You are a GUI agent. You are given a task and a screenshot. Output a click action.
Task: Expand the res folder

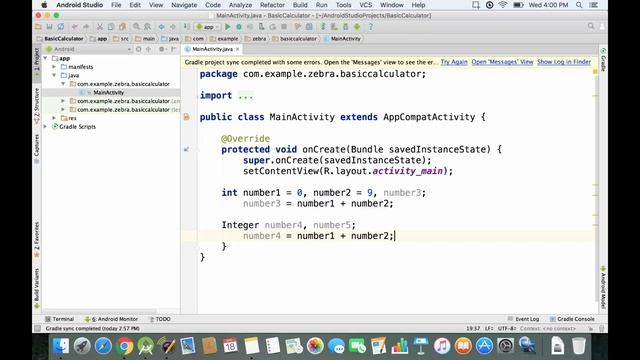pyautogui.click(x=54, y=118)
